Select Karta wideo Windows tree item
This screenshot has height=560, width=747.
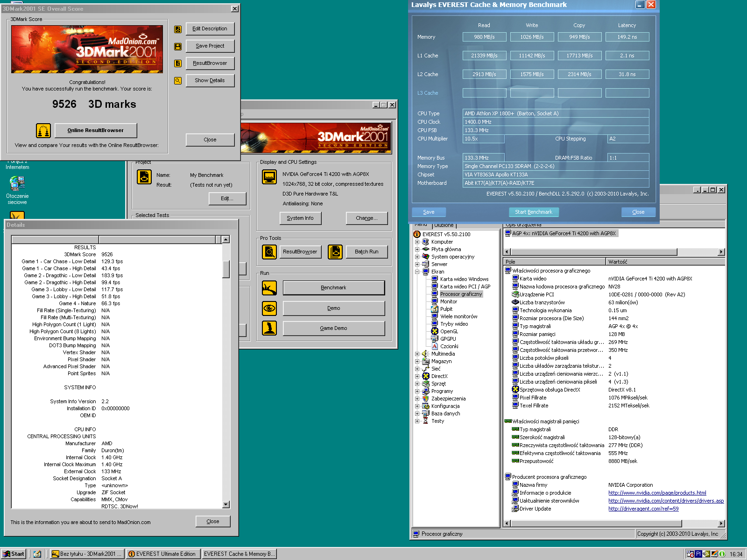[x=460, y=279]
